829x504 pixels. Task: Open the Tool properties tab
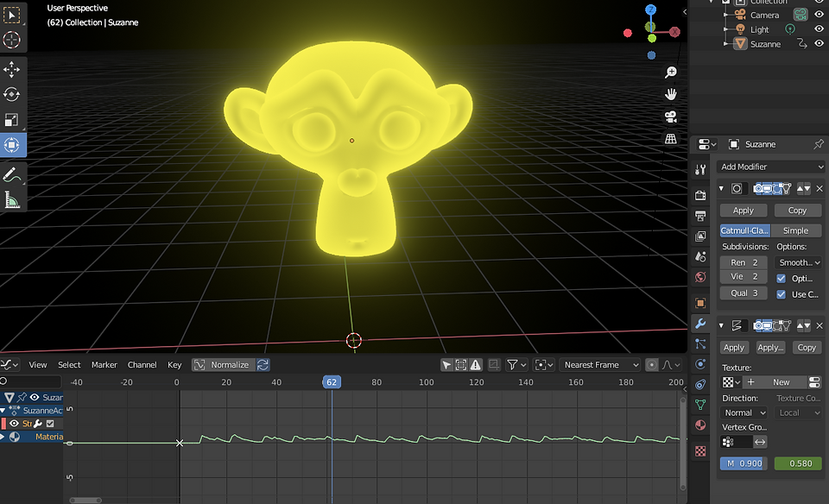(x=700, y=169)
